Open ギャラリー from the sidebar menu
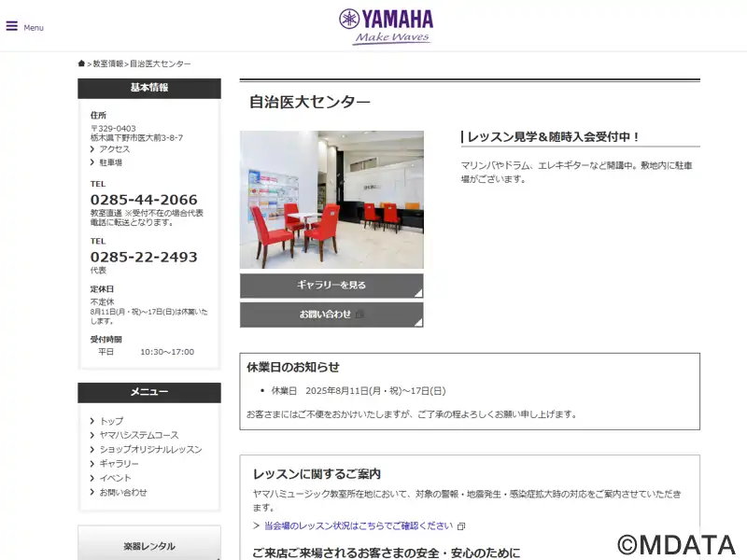747x560 pixels. click(x=120, y=464)
